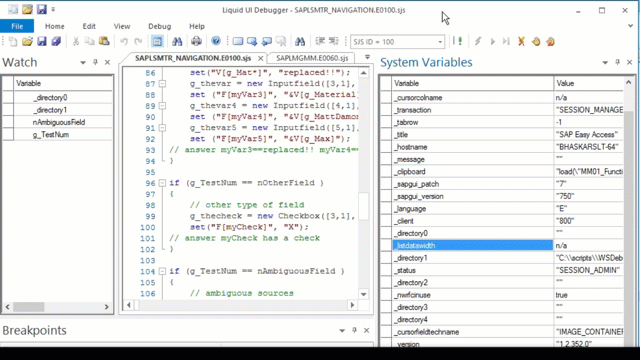The width and height of the screenshot is (640, 360).
Task: Switch to the SAPLMGMM.E0060.sjs tab
Action: (312, 58)
